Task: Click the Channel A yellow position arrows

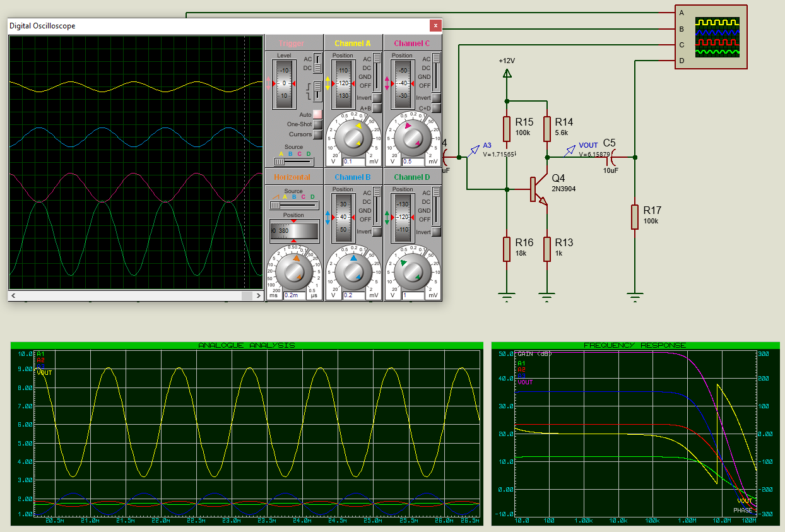Action: [x=329, y=83]
